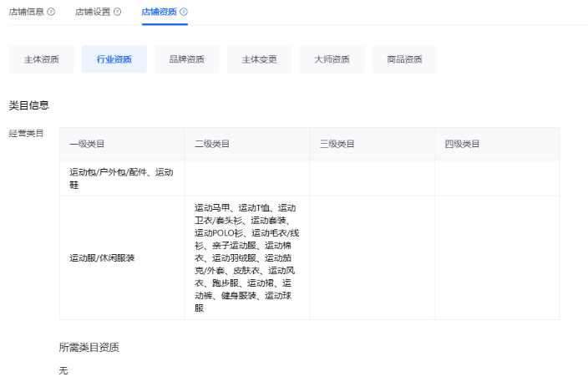
Task: Open the 大师资质 section
Action: pos(332,59)
